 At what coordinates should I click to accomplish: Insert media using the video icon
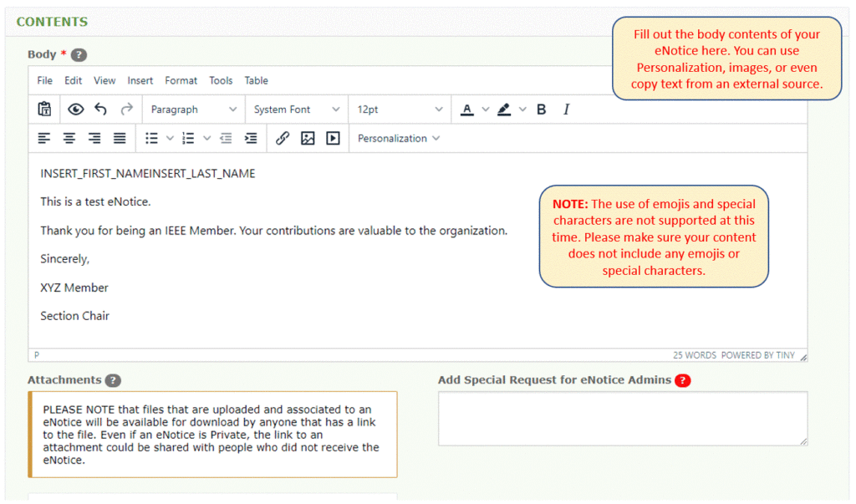click(x=333, y=138)
